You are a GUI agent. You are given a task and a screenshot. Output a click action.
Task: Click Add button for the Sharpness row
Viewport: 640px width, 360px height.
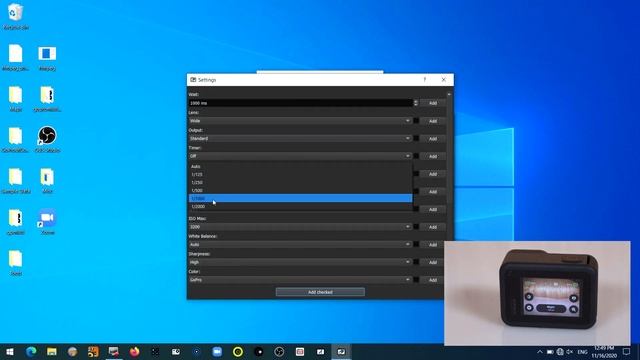coord(433,262)
